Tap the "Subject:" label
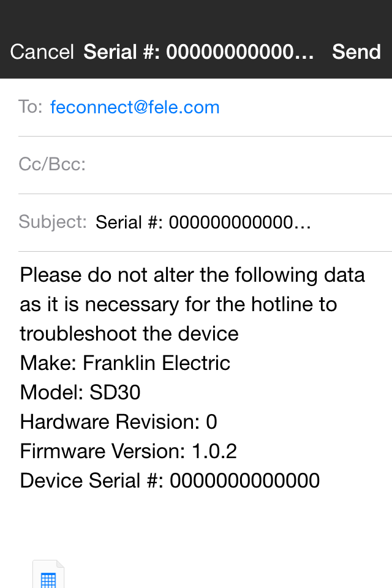392x588 pixels. point(53,222)
